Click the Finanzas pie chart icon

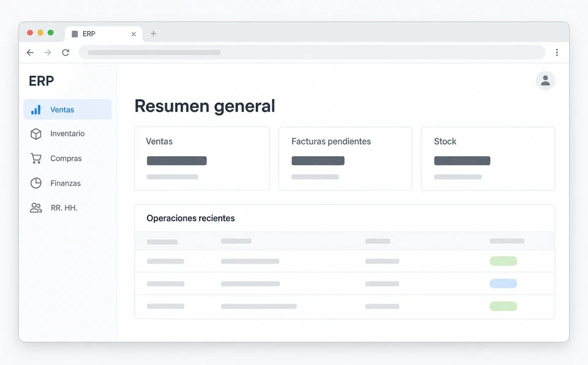(36, 183)
